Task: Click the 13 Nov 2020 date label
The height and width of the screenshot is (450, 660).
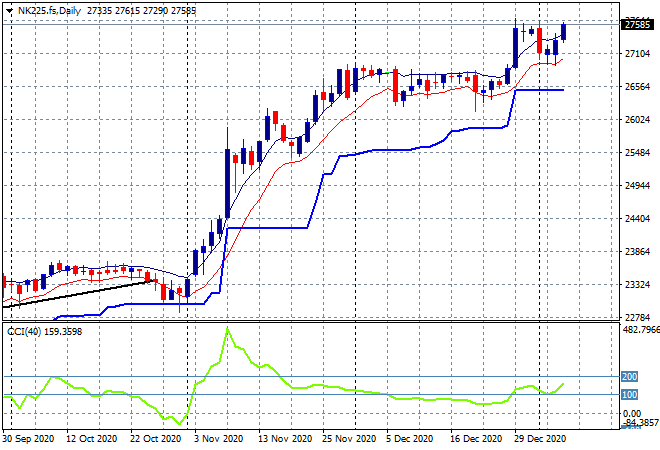Action: point(285,439)
